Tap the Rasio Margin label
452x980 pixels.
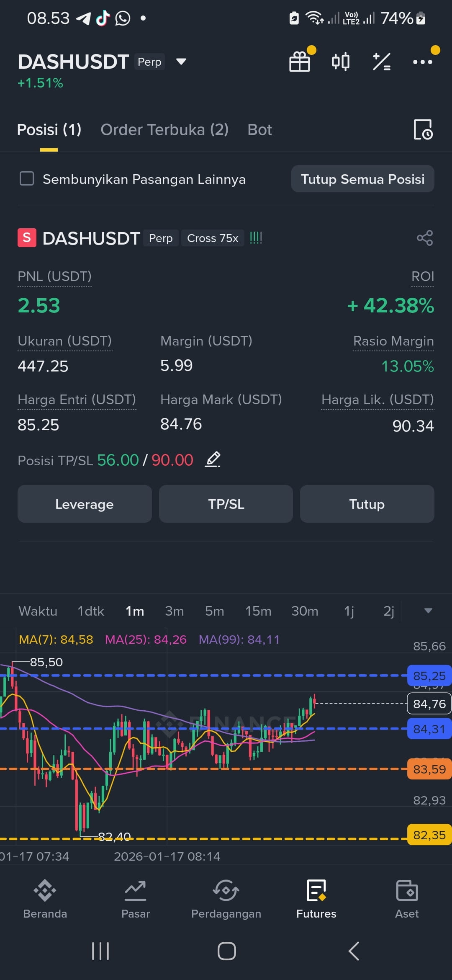point(393,341)
